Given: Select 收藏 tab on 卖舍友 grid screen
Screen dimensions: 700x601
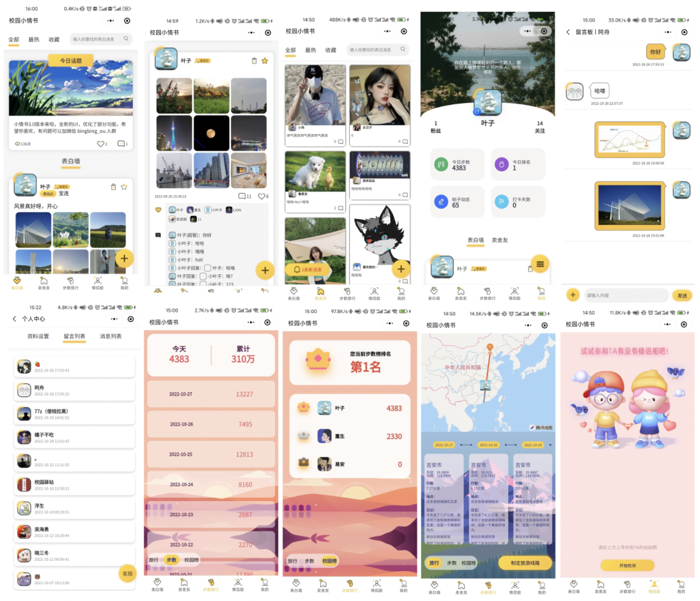Looking at the screenshot, I should click(331, 51).
